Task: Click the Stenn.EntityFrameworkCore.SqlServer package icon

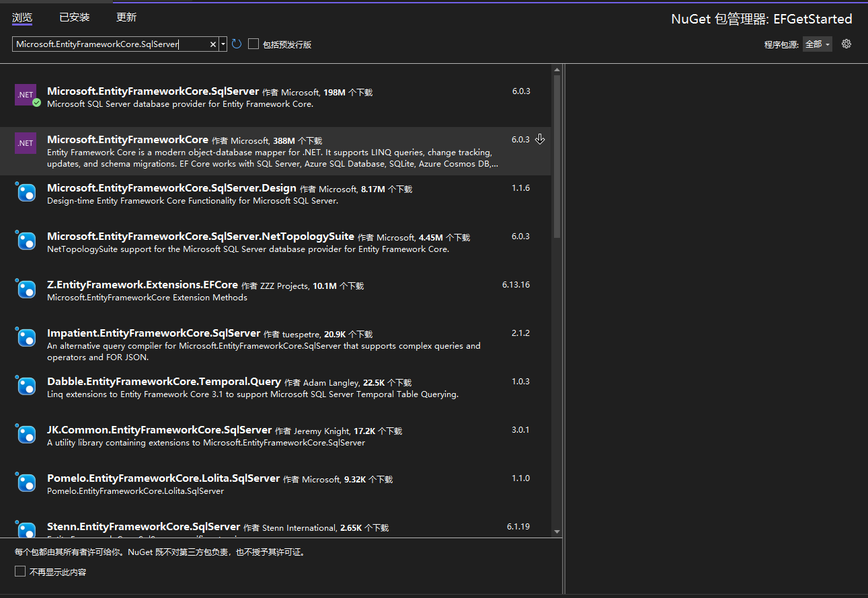Action: [26, 529]
